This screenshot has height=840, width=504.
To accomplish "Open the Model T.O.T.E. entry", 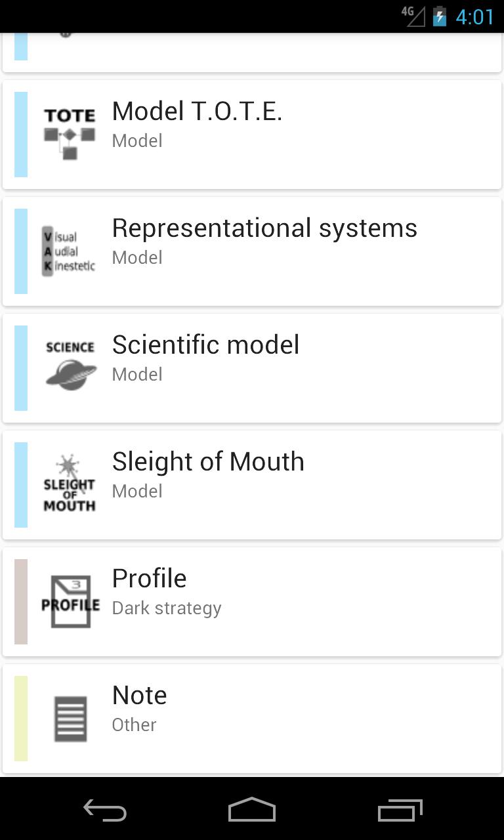I will [x=197, y=112].
